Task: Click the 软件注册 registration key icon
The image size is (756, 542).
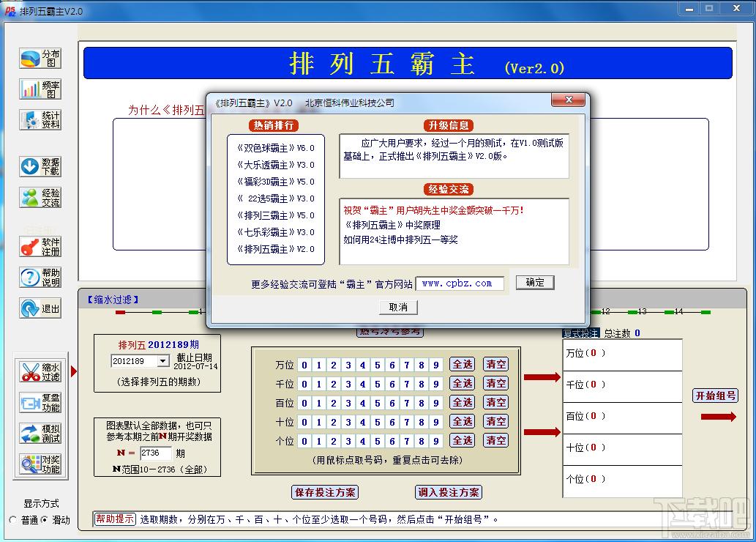Action: [x=40, y=247]
